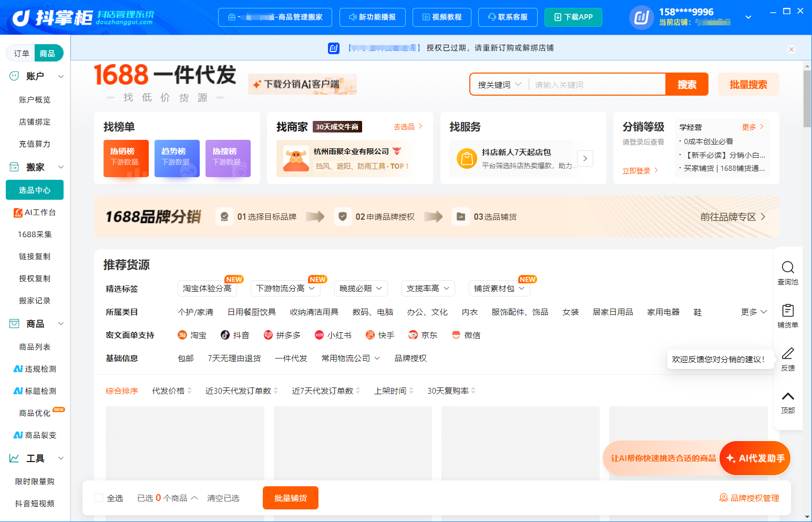Open the 铺货单 clipboard icon
Screen dimensions: 812x522
[788, 310]
